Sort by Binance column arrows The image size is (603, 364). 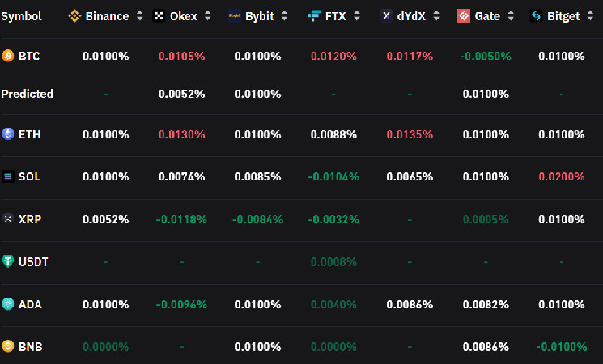[140, 16]
